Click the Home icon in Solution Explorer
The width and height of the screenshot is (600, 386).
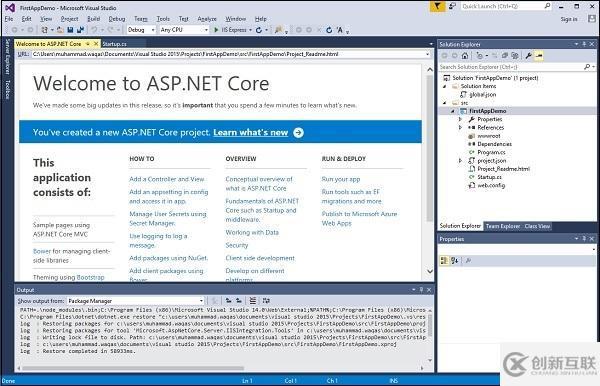pos(465,56)
